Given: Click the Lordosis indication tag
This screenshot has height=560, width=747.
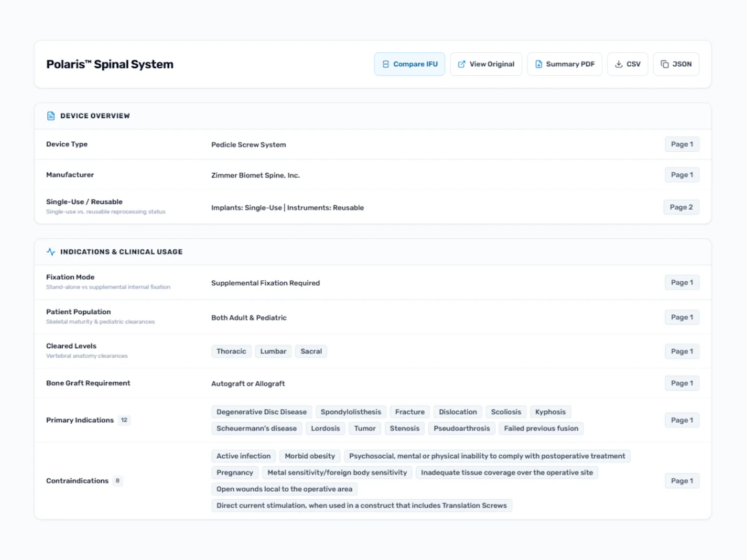Looking at the screenshot, I should click(x=325, y=428).
